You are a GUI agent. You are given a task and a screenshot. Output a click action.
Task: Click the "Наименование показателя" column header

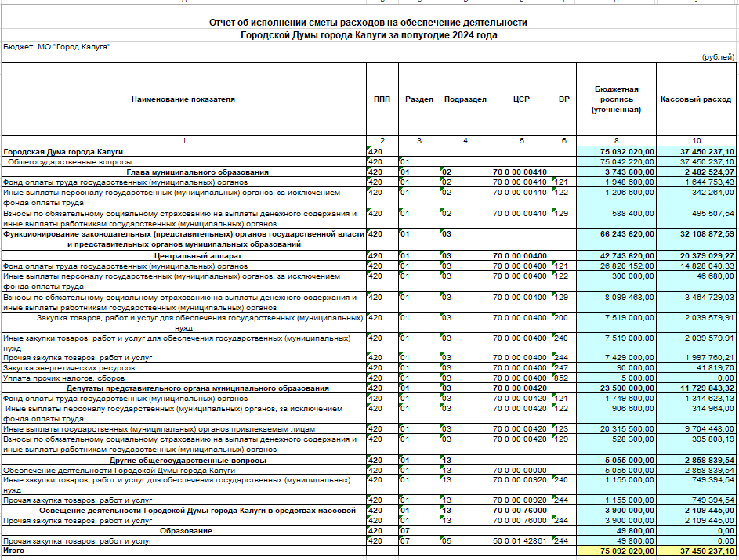(183, 99)
